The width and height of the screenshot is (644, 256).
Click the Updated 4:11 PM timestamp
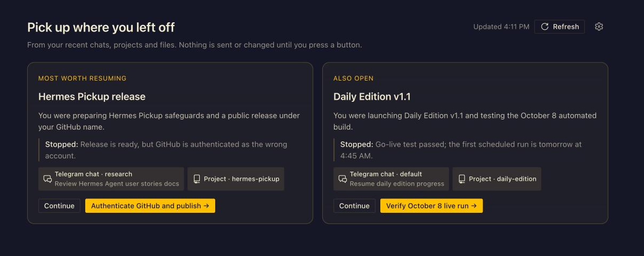pyautogui.click(x=501, y=27)
